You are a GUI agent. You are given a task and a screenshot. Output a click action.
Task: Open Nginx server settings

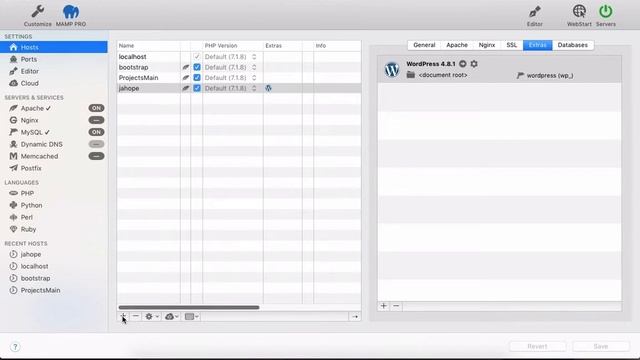coord(29,120)
